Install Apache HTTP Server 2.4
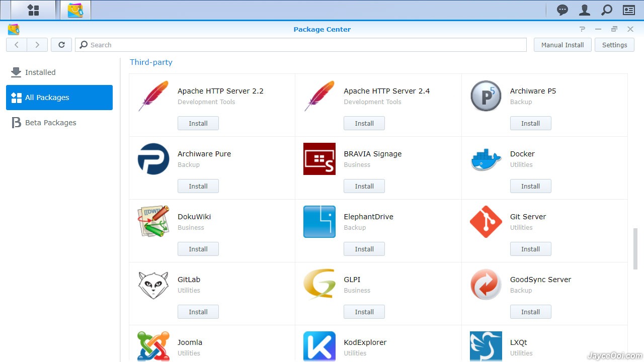The width and height of the screenshot is (644, 362). tap(364, 123)
